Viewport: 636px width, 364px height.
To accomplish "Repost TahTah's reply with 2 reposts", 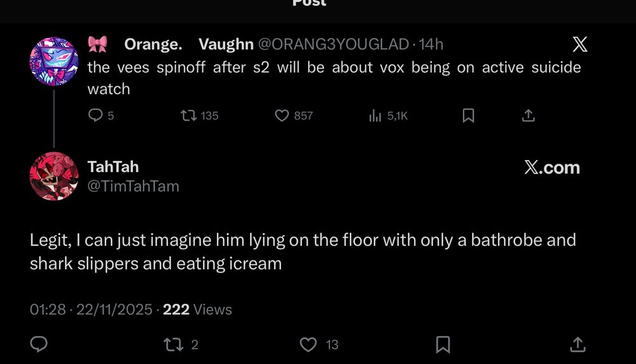I will [172, 344].
